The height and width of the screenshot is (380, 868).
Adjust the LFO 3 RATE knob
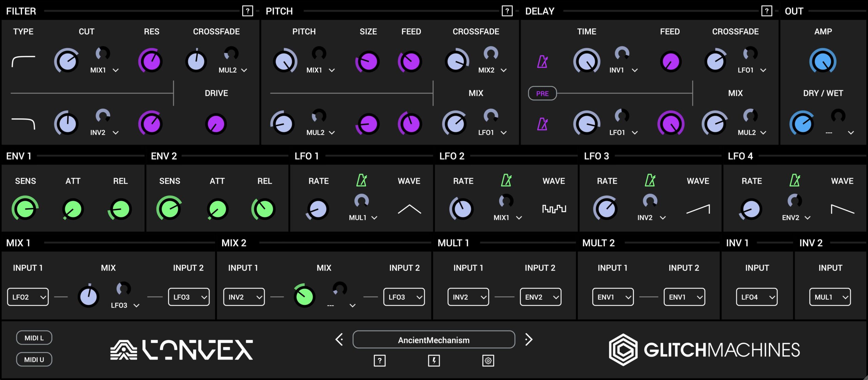point(607,209)
